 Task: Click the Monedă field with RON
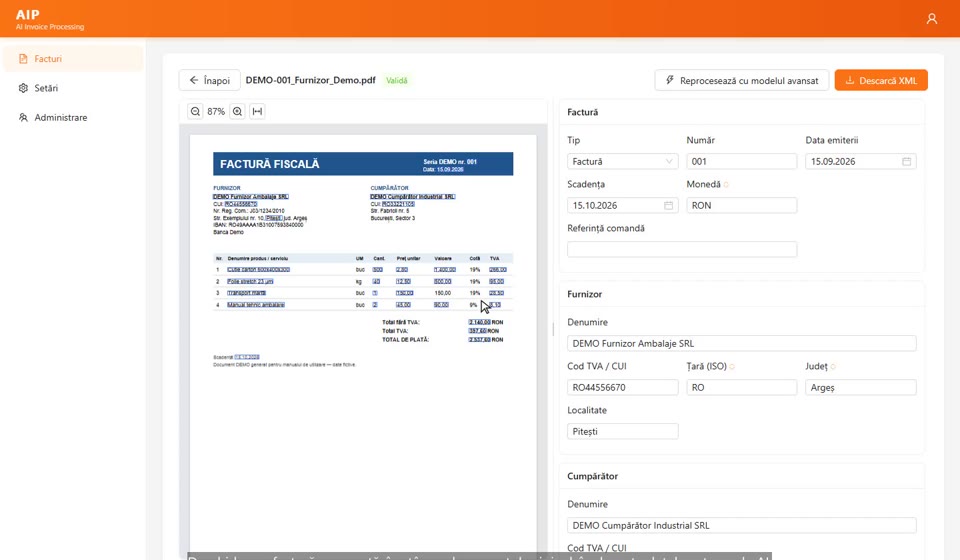pos(741,206)
